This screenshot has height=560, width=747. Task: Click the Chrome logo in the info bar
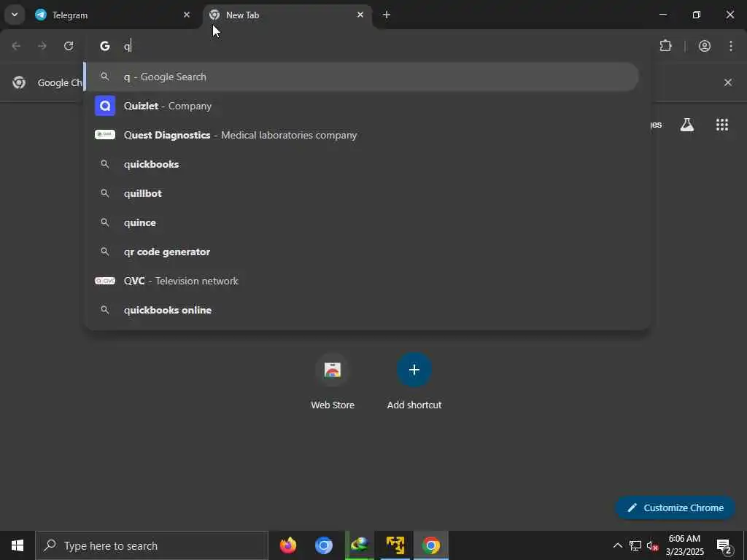coord(19,82)
